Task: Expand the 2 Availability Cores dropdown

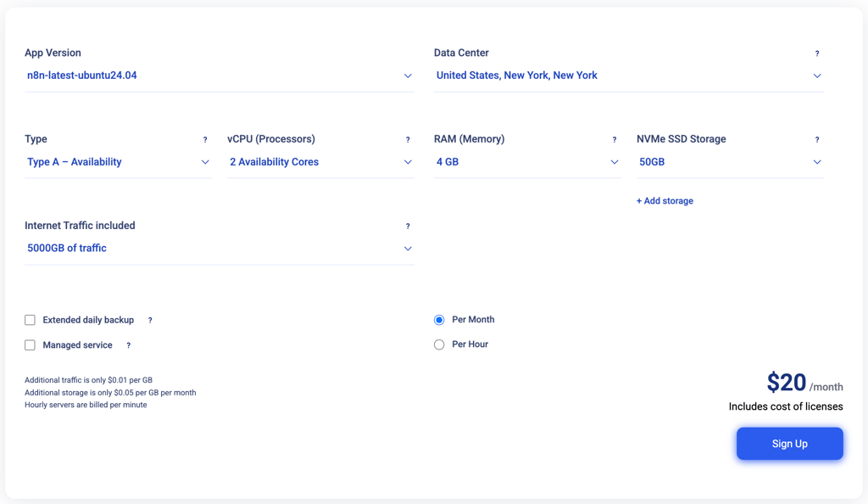Action: coord(321,162)
